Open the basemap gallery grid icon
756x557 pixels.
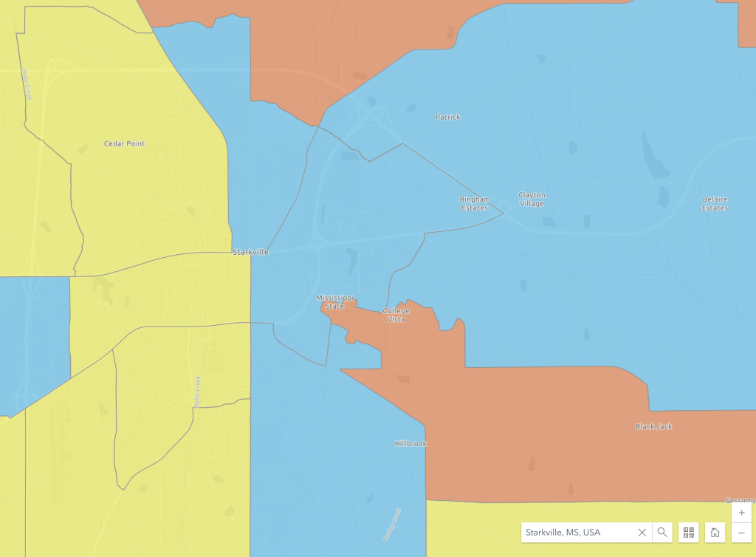689,532
